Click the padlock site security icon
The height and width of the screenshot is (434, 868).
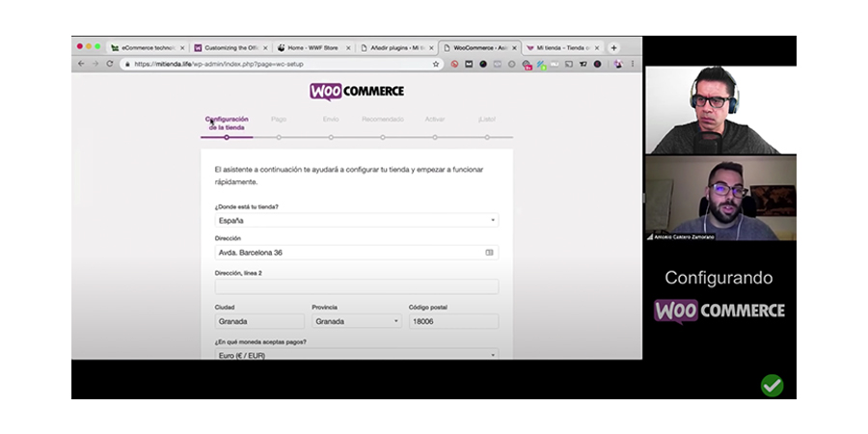tap(128, 65)
